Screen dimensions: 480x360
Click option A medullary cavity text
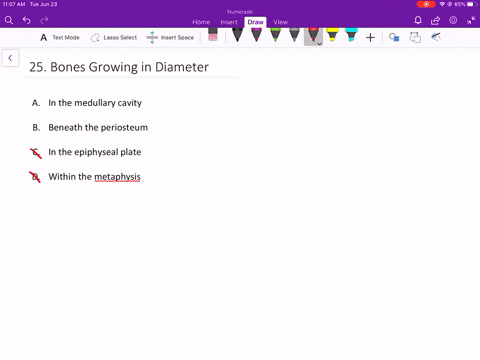point(95,103)
